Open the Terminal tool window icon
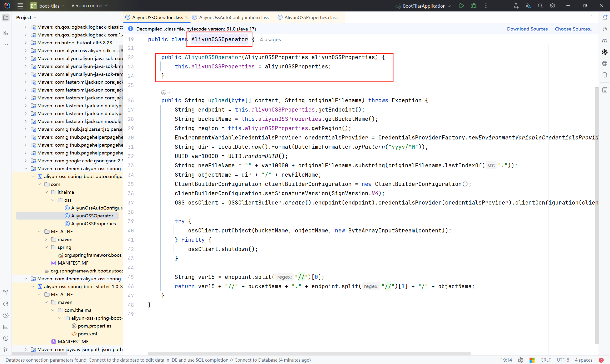Screen dimensions: 610x364 [6, 327]
